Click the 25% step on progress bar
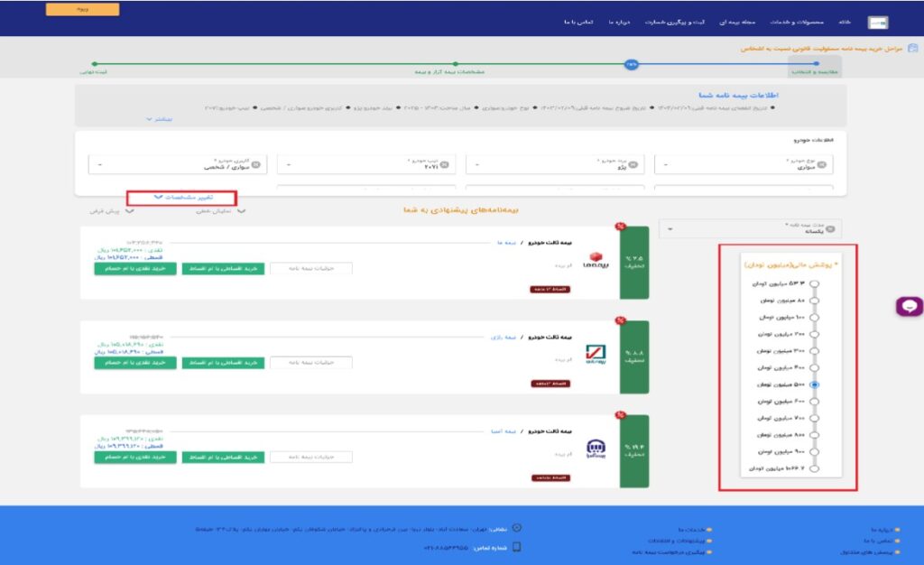924x565 pixels. 632,65
